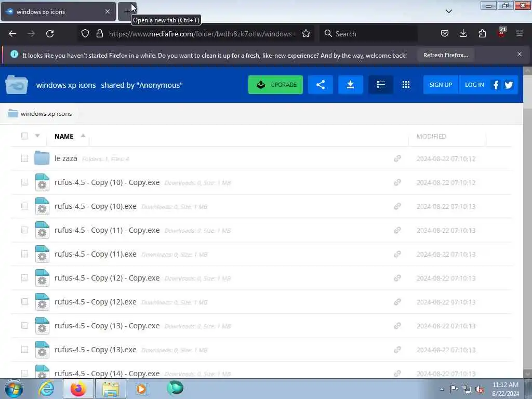
Task: Open Windows Explorer from taskbar
Action: 111,389
